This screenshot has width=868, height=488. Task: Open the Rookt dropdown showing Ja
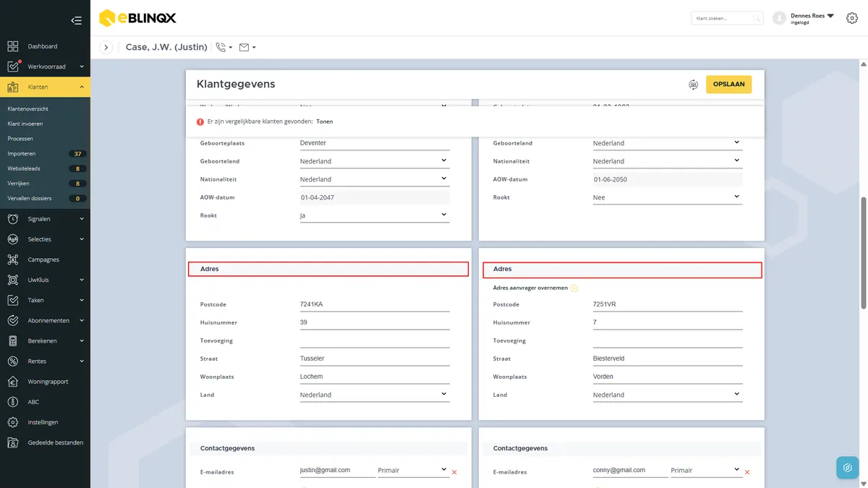(x=375, y=215)
